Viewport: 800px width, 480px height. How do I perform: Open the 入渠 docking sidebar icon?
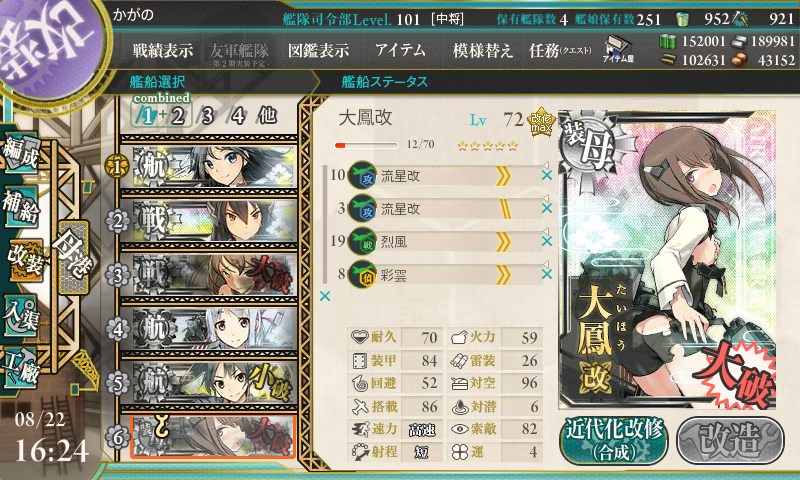click(x=20, y=316)
